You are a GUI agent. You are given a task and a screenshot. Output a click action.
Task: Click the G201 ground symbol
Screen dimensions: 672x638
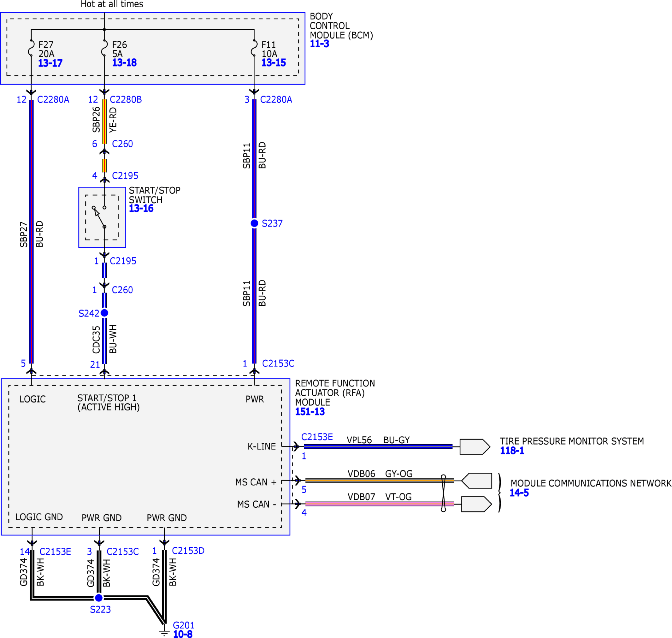tap(164, 633)
